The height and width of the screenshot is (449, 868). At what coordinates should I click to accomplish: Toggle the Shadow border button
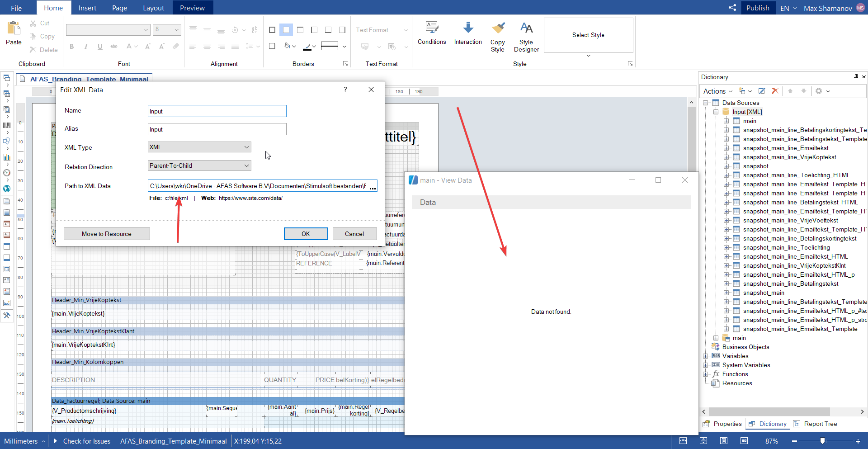[x=272, y=46]
